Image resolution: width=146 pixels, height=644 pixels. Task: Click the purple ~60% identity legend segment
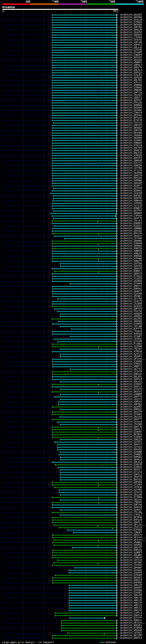tap(73, 4)
